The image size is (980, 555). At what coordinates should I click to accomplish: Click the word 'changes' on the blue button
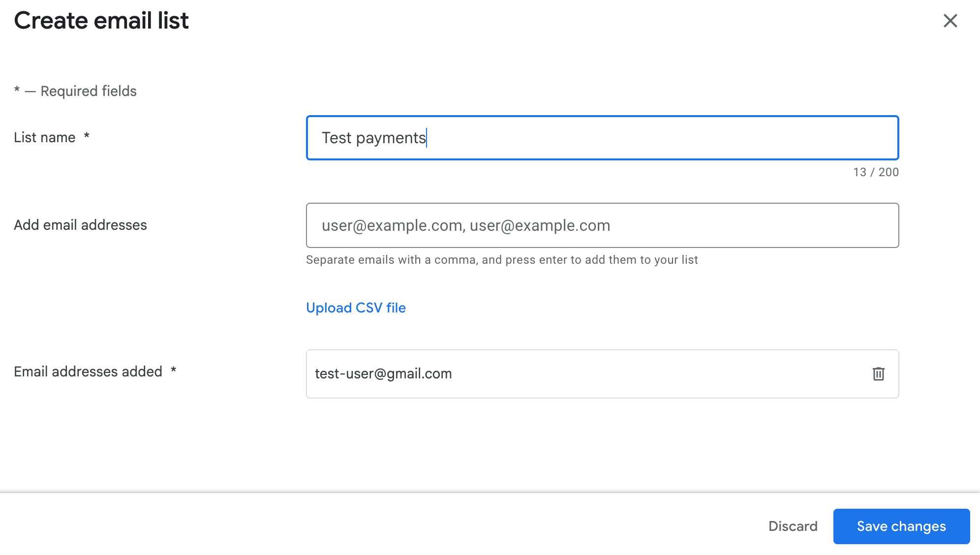click(919, 526)
